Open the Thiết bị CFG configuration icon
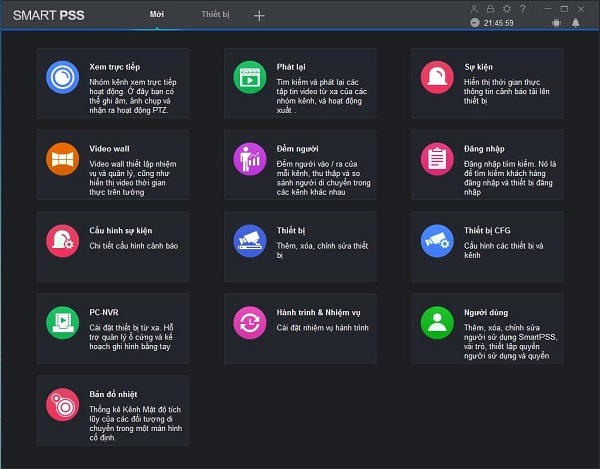The width and height of the screenshot is (600, 469). tap(435, 240)
